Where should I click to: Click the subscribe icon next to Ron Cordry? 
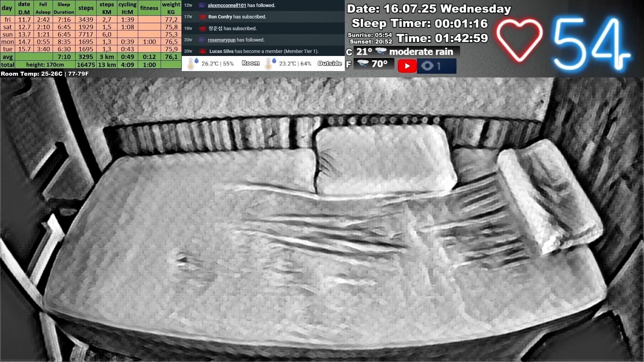point(202,17)
